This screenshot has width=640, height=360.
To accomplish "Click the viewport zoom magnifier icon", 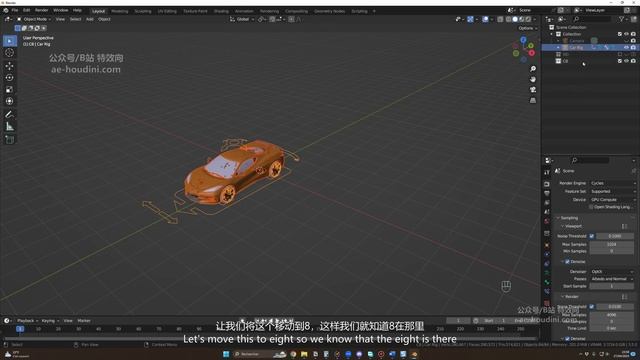I will pyautogui.click(x=533, y=69).
